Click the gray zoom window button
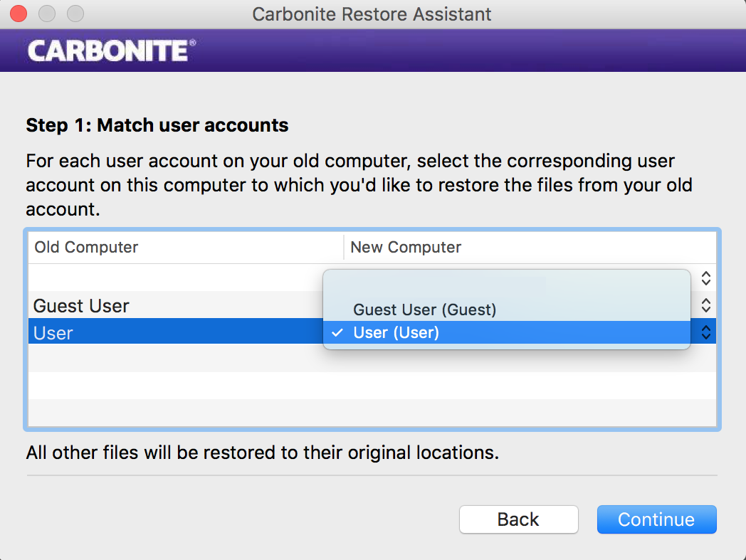This screenshot has height=560, width=746. click(x=75, y=14)
